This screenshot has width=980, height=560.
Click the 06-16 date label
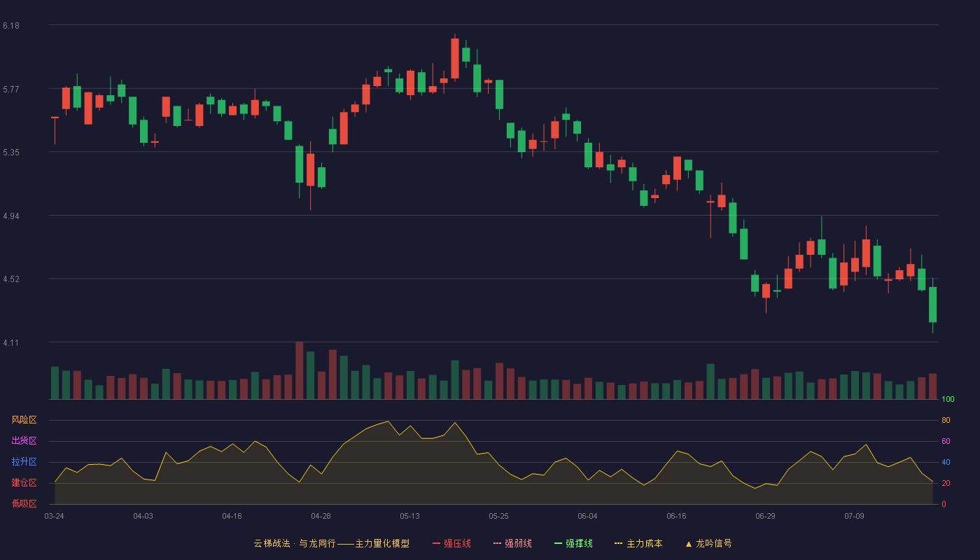coord(676,516)
